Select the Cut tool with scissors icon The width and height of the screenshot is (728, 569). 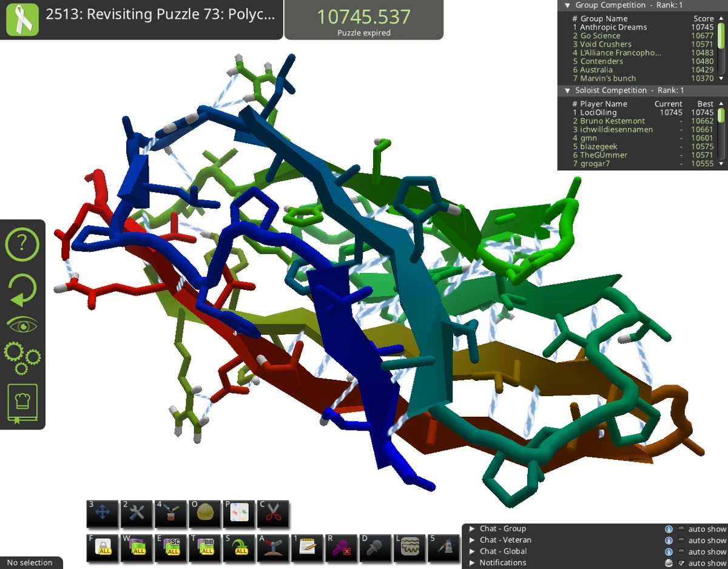click(272, 514)
